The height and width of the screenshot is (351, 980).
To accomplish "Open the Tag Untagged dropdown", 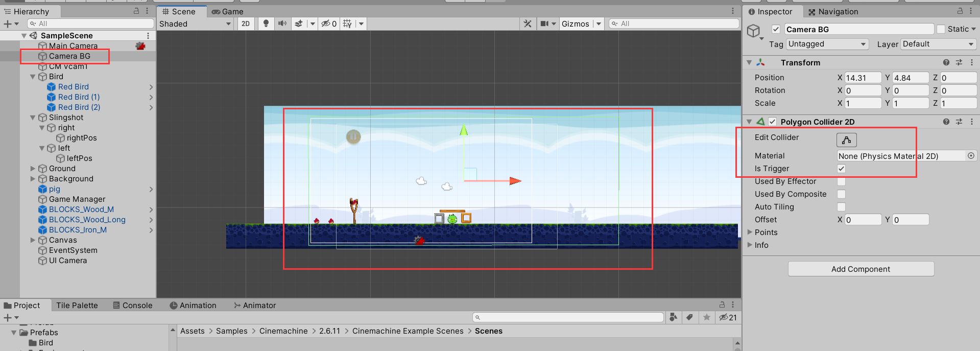I will 827,44.
